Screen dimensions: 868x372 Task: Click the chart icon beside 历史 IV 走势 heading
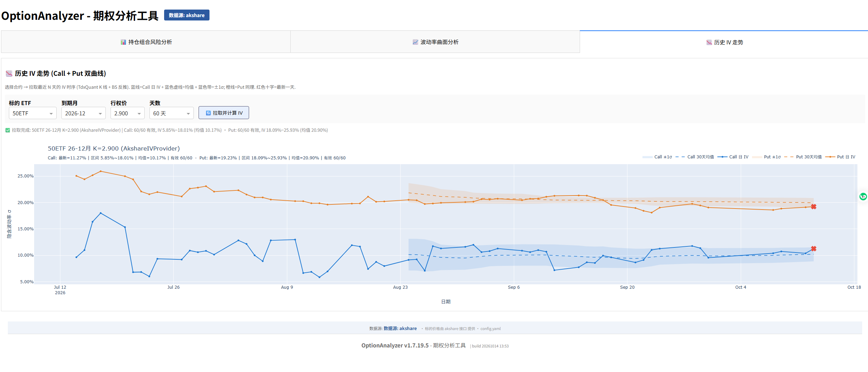tap(9, 73)
